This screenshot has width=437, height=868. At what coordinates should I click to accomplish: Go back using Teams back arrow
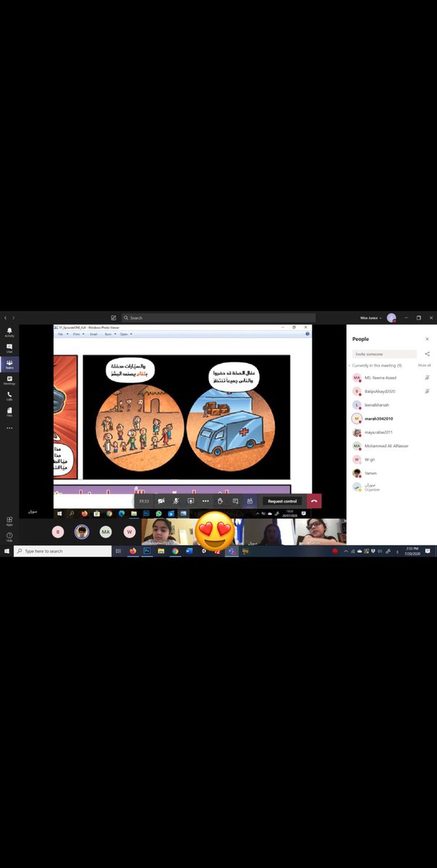4,318
